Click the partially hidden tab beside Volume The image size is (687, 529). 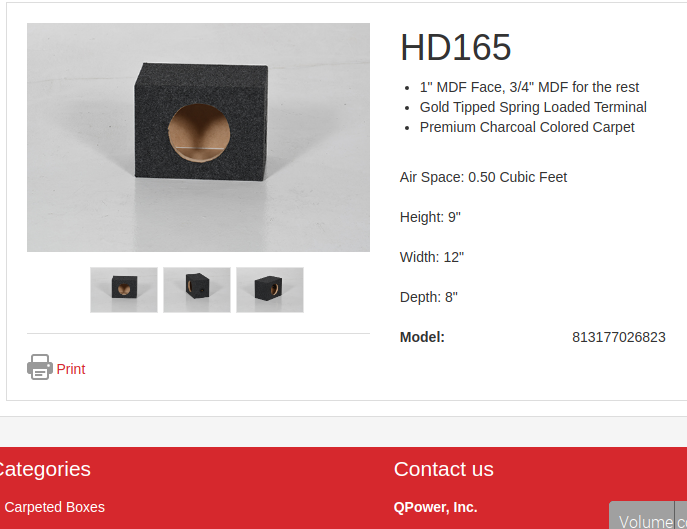[x=681, y=517]
